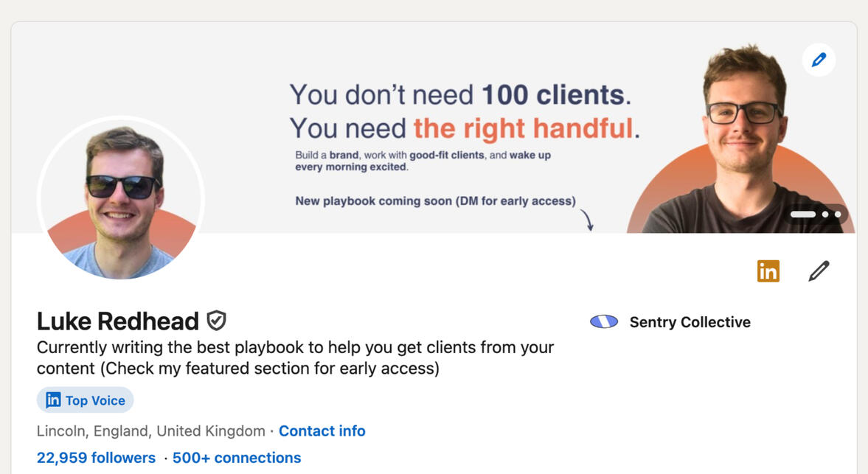Click the Sentry Collective company logo
Screen dimensions: 868x474
pyautogui.click(x=604, y=322)
